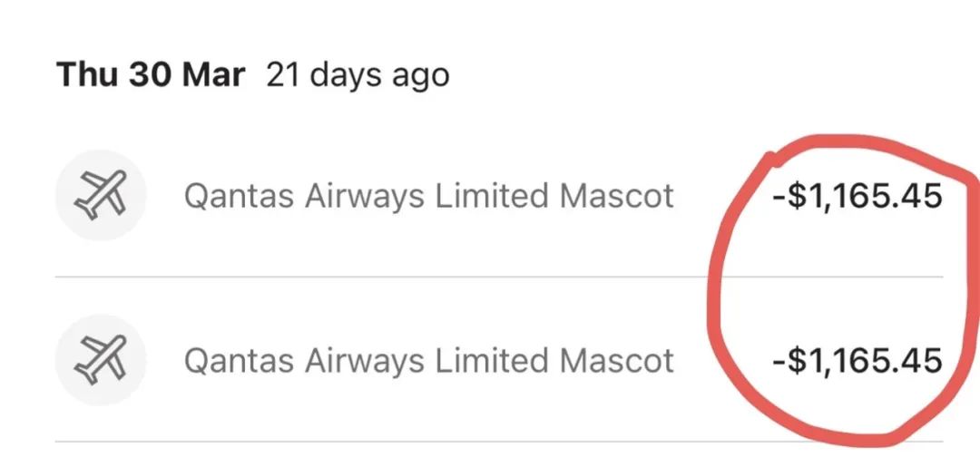Click the "Thu 30 Mar" date header

[x=151, y=74]
